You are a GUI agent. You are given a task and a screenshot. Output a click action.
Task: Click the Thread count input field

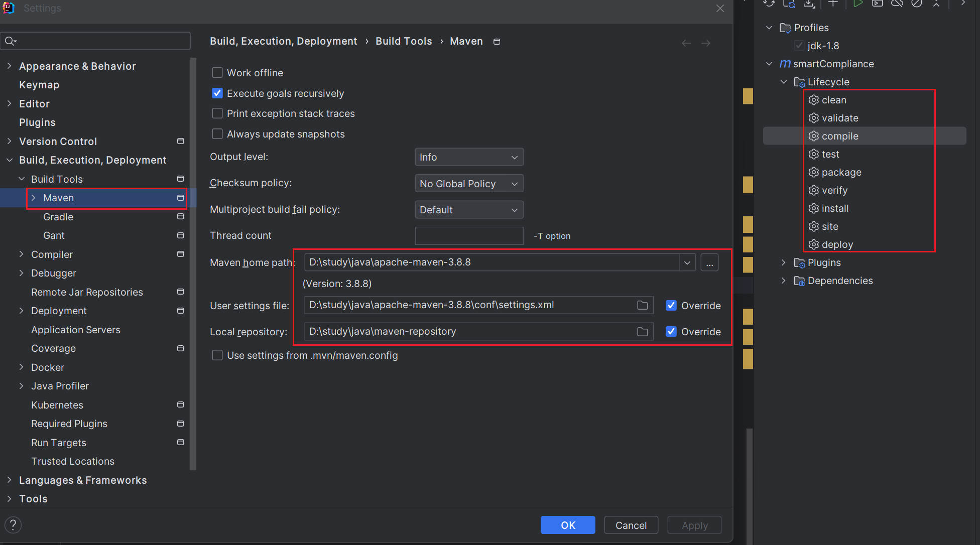(469, 236)
